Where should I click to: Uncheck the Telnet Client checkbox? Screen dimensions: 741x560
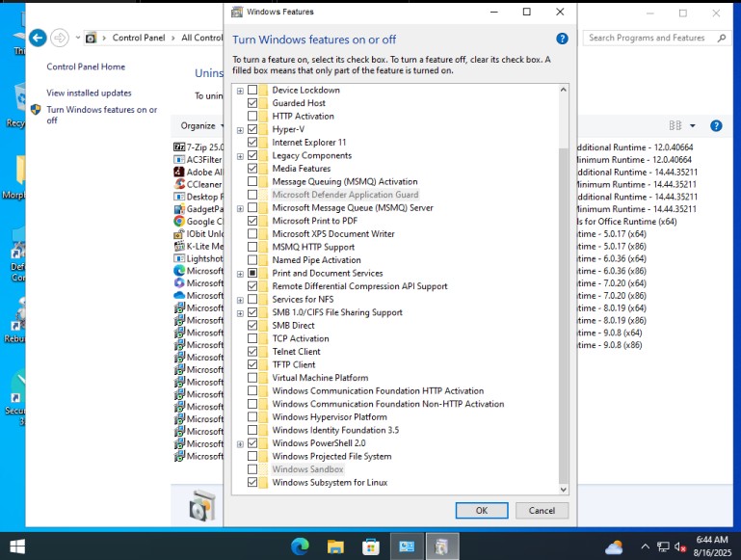(x=252, y=351)
